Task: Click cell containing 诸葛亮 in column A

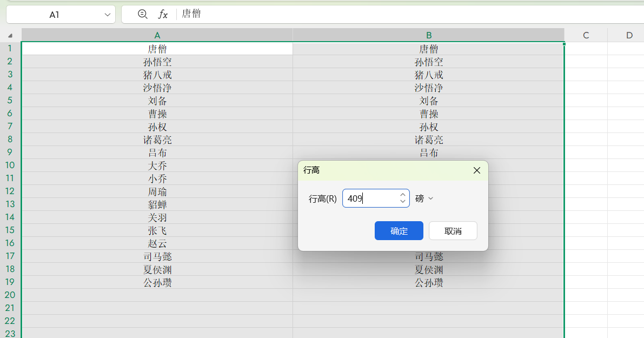Action: tap(157, 140)
